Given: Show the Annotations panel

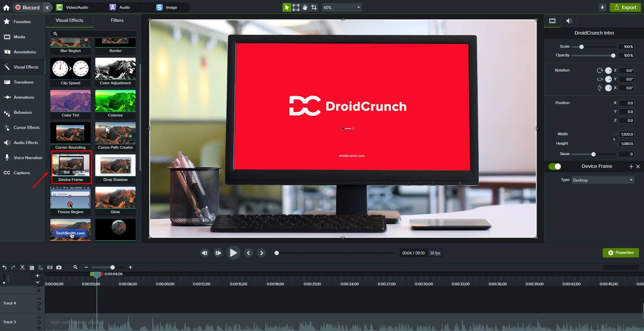Looking at the screenshot, I should (22, 52).
